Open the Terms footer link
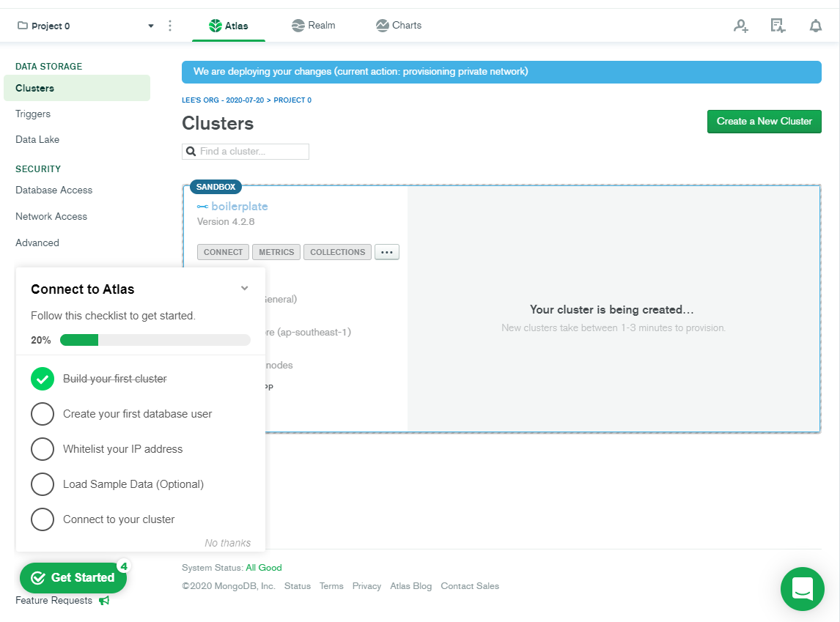Viewport: 840px width, 622px height. (331, 586)
